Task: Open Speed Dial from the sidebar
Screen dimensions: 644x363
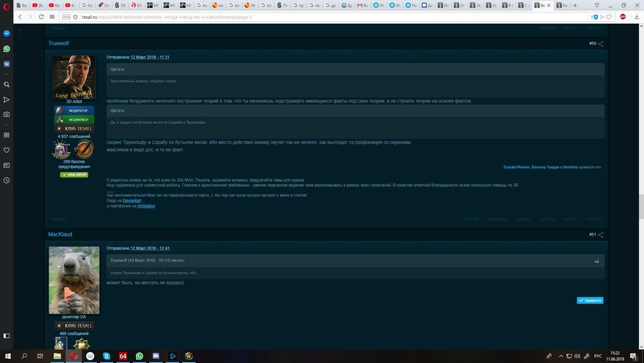Action: [6, 135]
